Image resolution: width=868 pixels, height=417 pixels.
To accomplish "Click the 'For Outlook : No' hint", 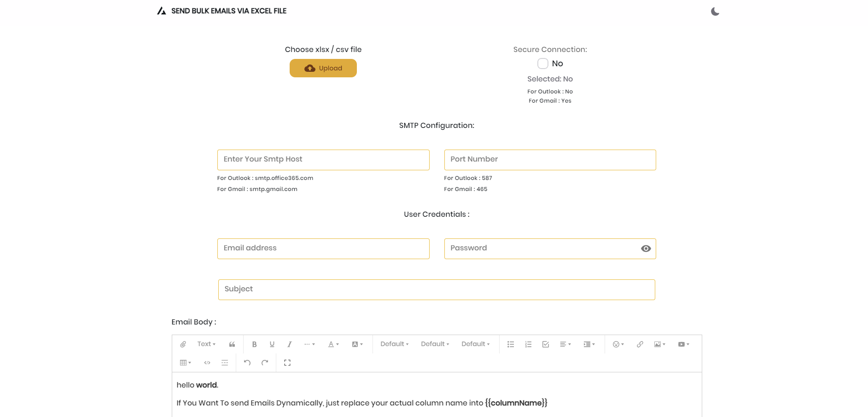I will point(550,92).
